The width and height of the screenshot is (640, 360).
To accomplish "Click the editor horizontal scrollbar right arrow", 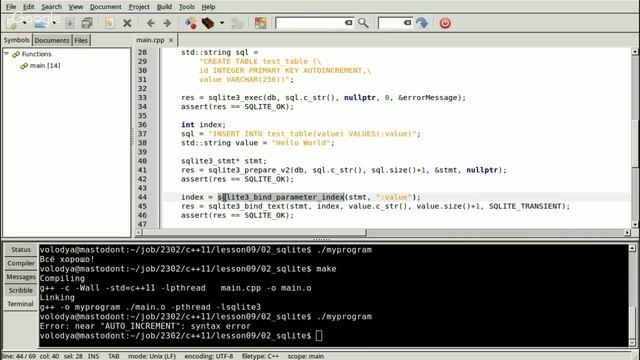I will tap(627, 233).
